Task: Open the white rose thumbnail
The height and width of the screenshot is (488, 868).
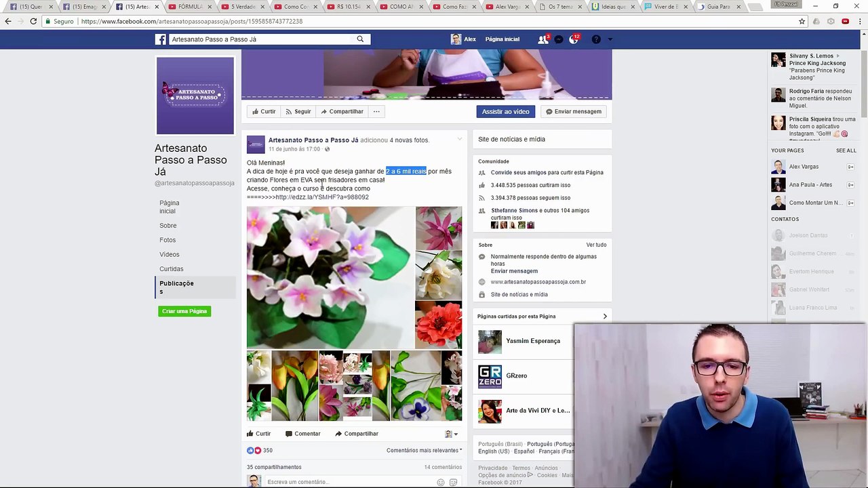Action: coord(438,275)
